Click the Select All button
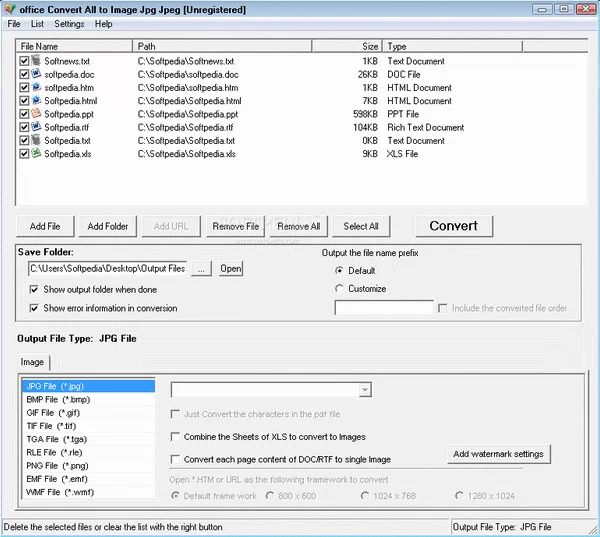The image size is (600, 537). click(361, 226)
